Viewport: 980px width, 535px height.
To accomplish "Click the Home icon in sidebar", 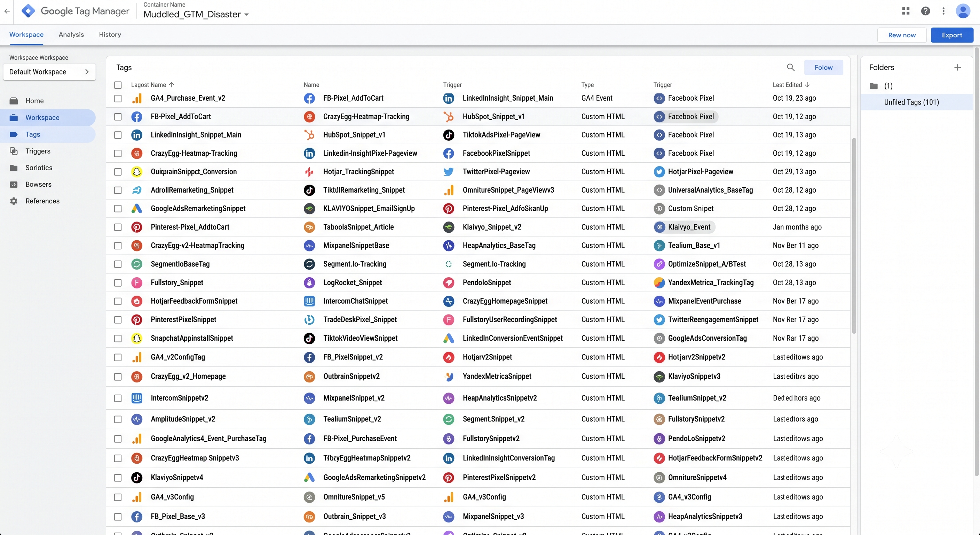I will (14, 101).
